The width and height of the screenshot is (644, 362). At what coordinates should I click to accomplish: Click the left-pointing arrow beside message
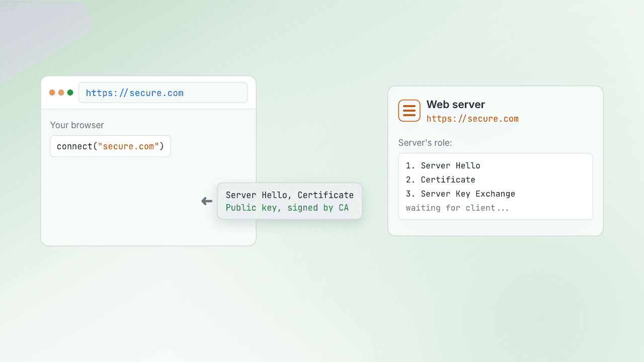pyautogui.click(x=207, y=201)
